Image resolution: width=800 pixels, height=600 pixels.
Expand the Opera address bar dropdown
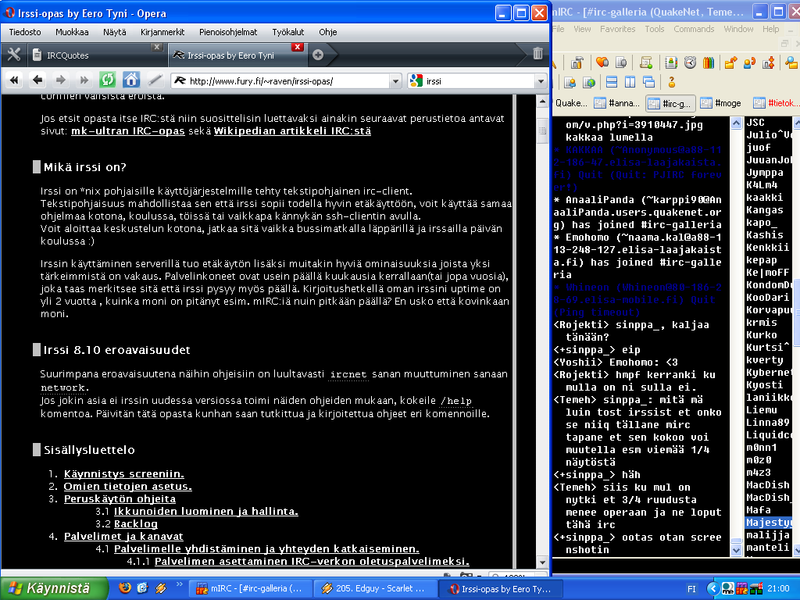click(395, 81)
